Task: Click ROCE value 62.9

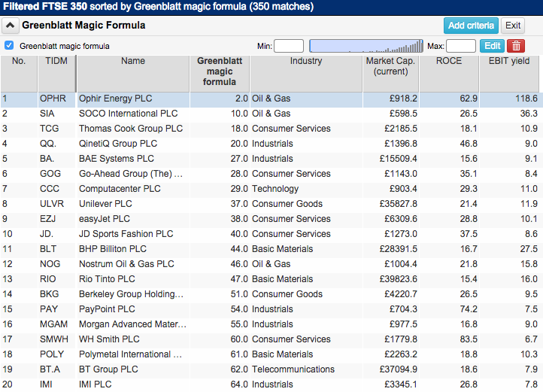Action: 469,99
